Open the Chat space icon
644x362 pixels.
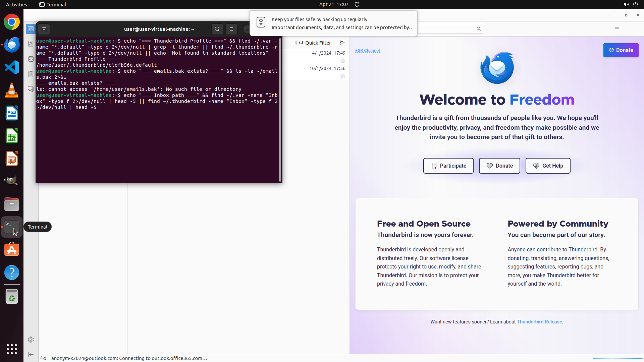point(31,89)
